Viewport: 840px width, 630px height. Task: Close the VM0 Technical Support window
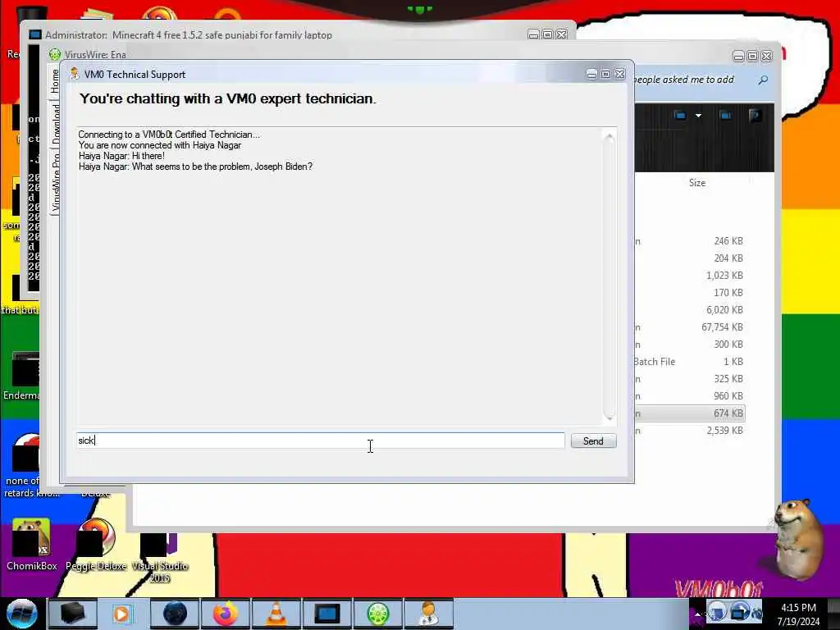click(620, 75)
